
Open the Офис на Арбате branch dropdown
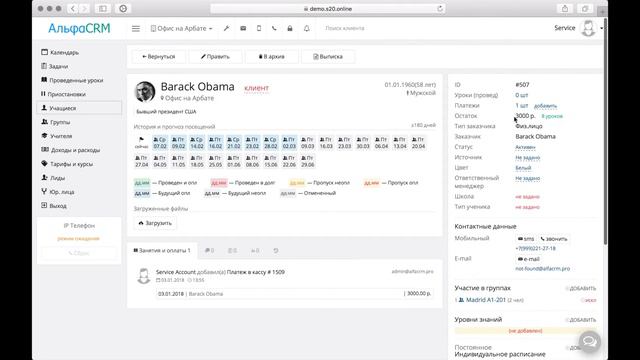[x=182, y=29]
